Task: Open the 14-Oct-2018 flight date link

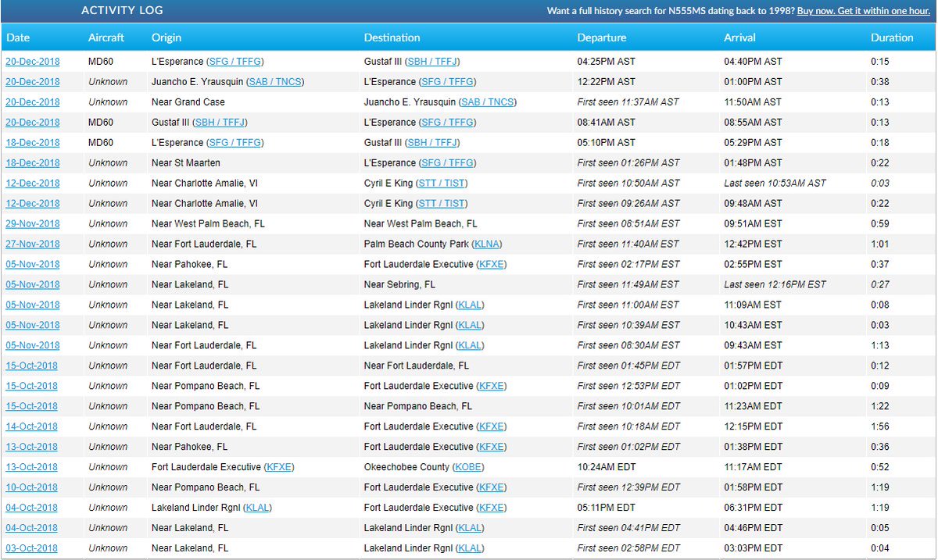Action: click(32, 427)
